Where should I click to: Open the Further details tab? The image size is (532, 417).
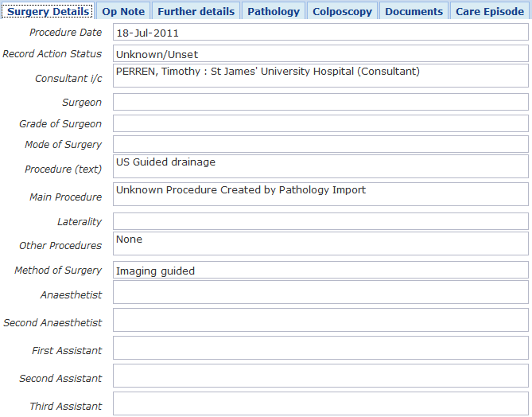[196, 11]
